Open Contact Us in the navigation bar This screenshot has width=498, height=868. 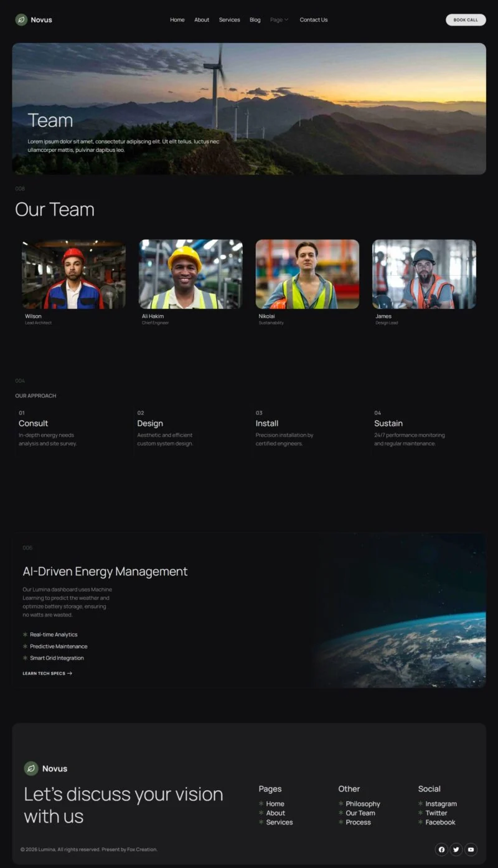[x=314, y=20]
